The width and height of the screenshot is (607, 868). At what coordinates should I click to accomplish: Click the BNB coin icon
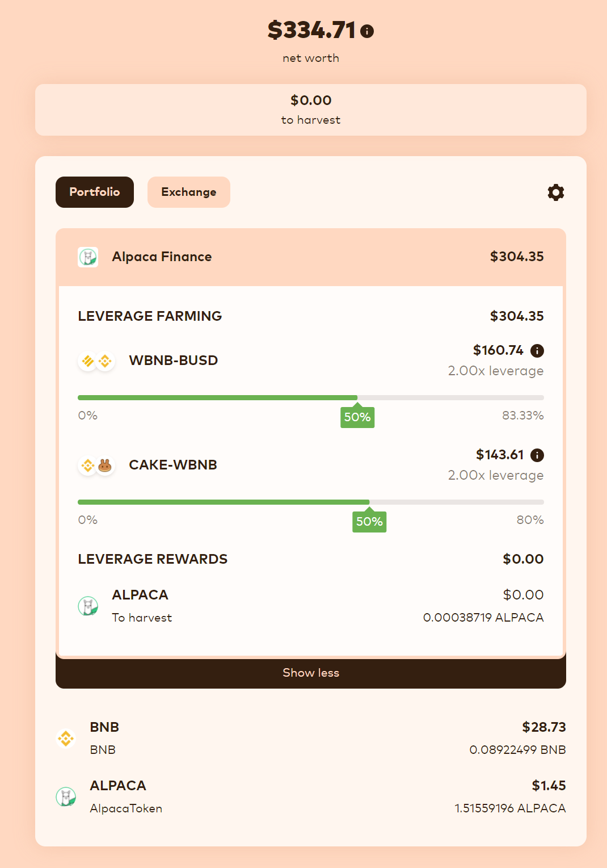[66, 739]
